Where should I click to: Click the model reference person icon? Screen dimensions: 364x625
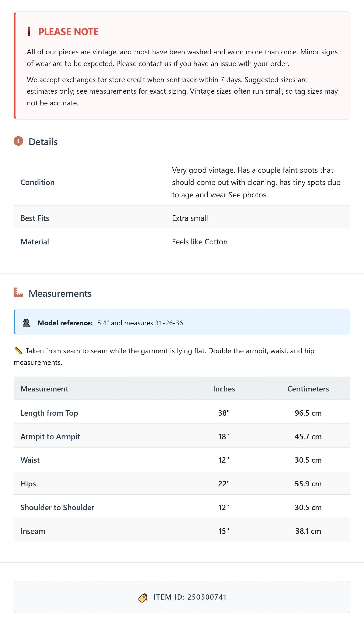tap(26, 323)
